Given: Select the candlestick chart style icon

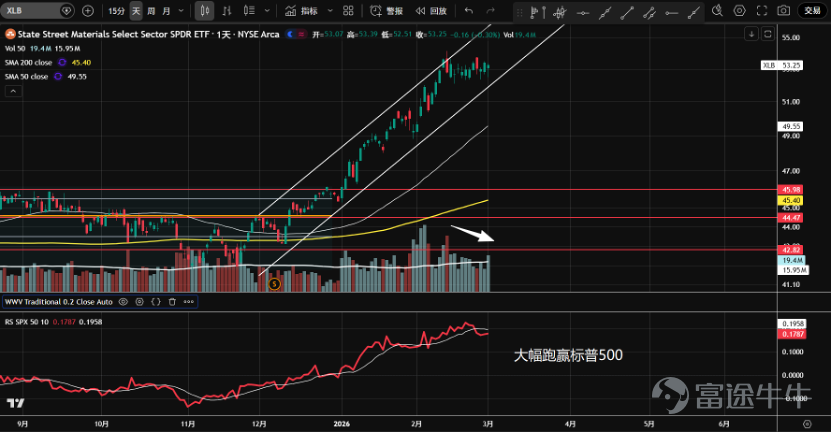Looking at the screenshot, I should (204, 11).
